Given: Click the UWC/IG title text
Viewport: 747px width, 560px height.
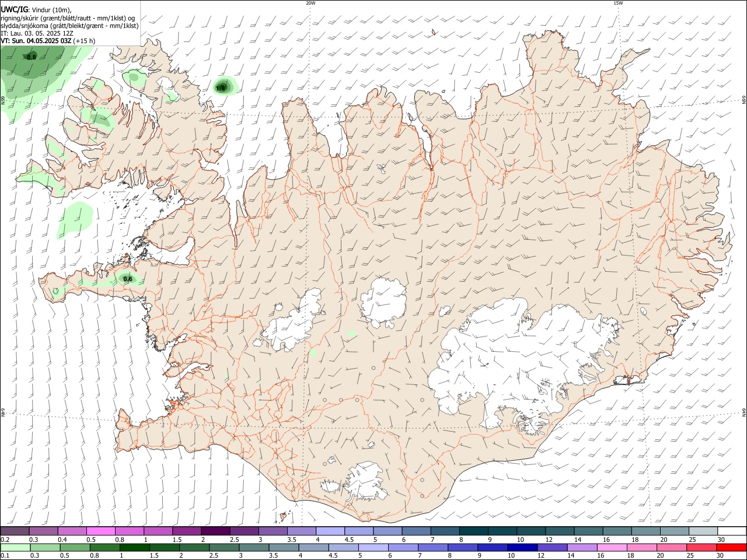Looking at the screenshot, I should [x=14, y=9].
